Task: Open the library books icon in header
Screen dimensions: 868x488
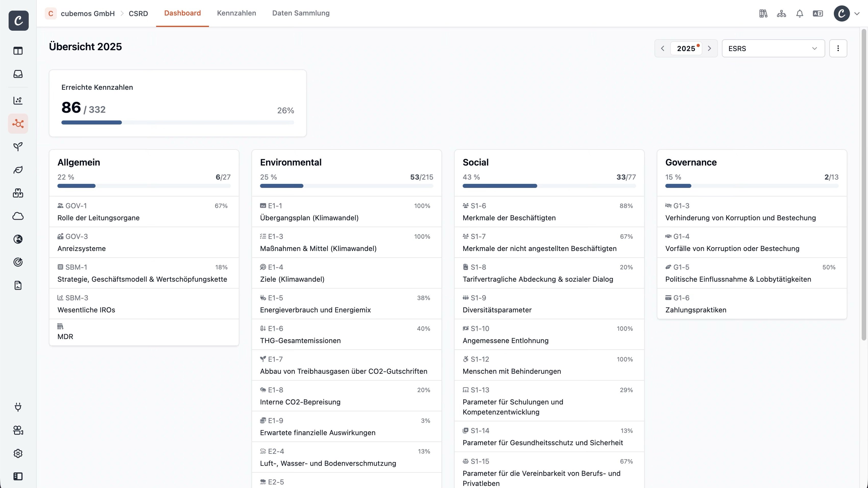Action: pyautogui.click(x=763, y=14)
